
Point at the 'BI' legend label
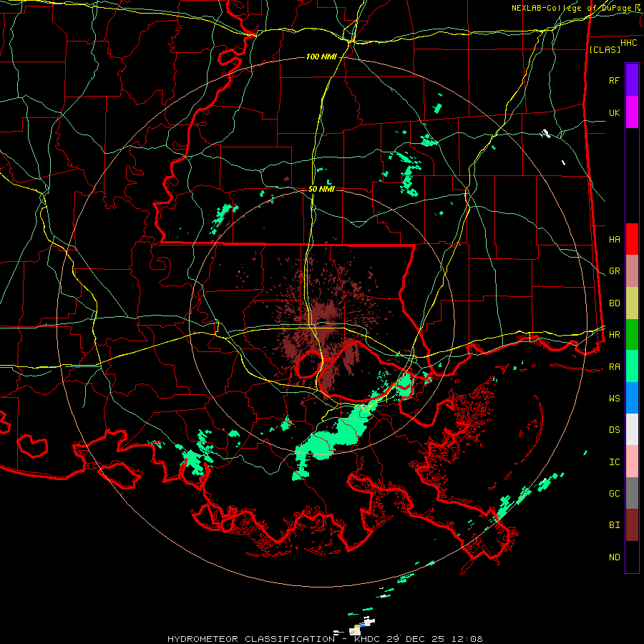coord(614,525)
